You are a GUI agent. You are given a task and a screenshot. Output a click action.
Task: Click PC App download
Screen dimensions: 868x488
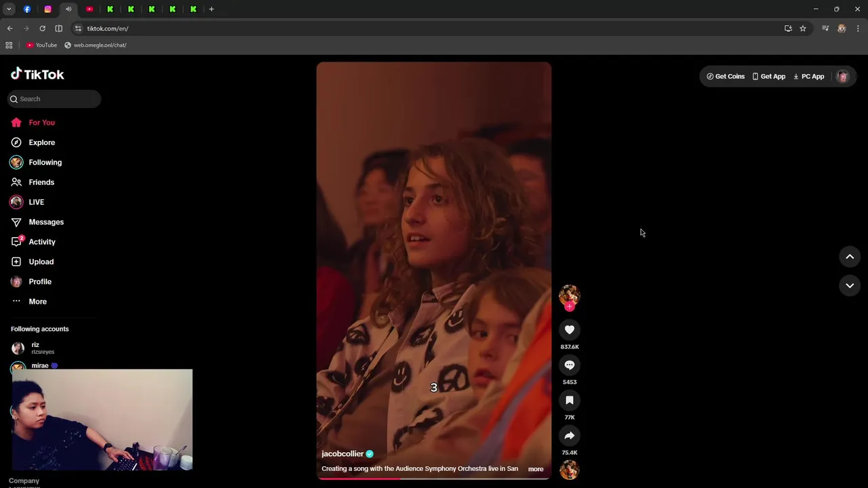point(808,77)
